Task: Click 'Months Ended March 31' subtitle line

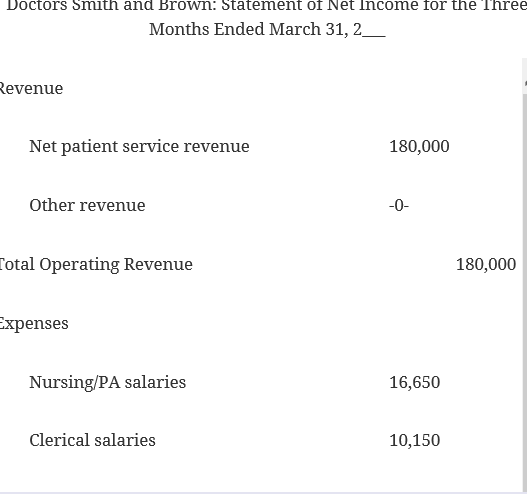Action: pos(267,29)
